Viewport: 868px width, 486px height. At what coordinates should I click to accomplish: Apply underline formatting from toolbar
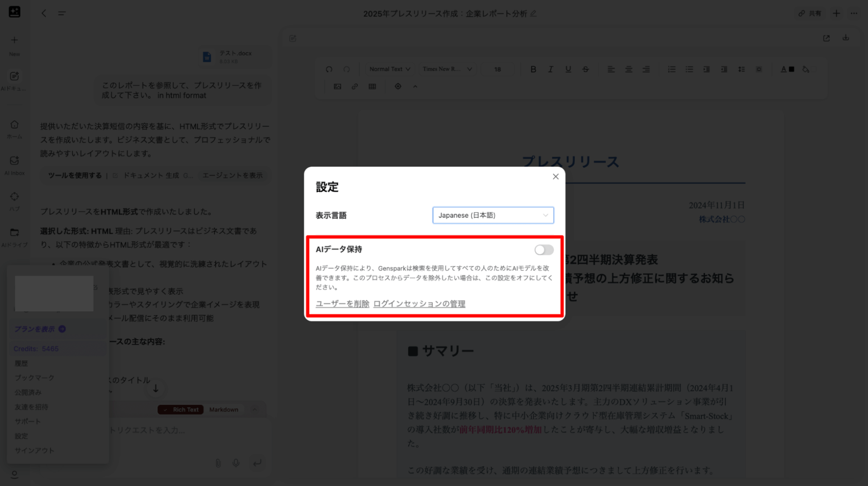click(x=568, y=69)
